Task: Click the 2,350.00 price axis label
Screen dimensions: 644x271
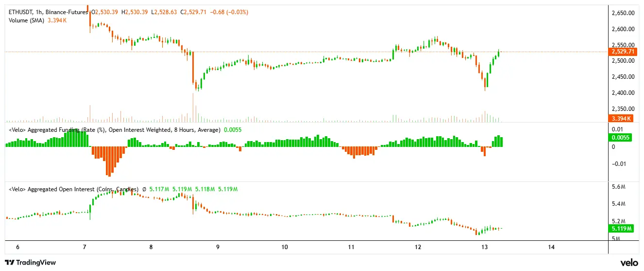Action: click(x=624, y=109)
